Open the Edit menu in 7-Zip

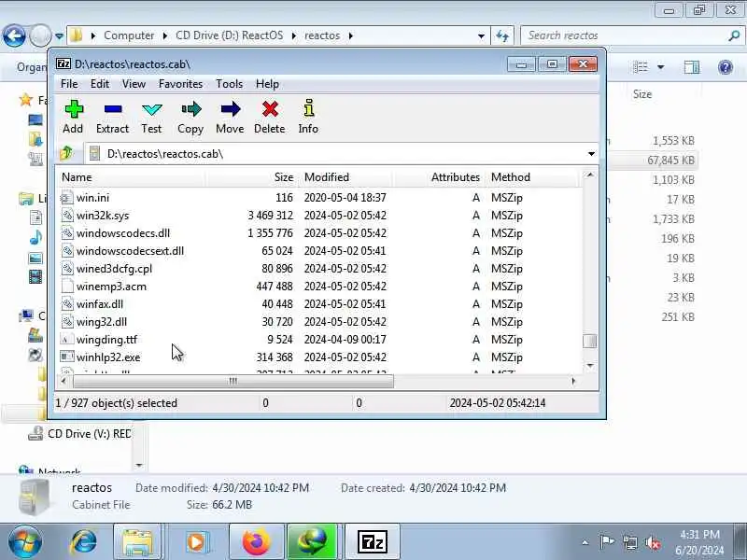click(100, 84)
